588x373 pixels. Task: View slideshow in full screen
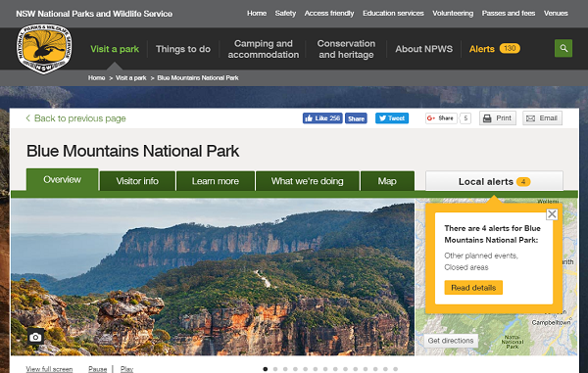point(49,369)
